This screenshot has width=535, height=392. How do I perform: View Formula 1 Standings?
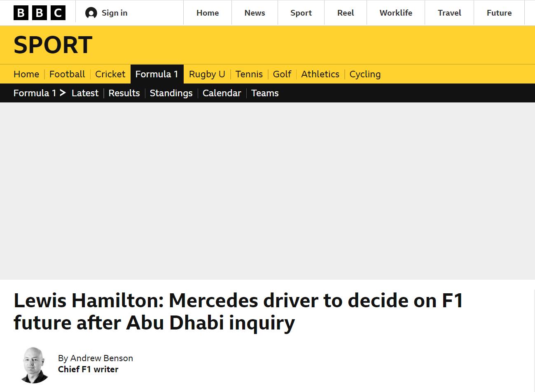(x=171, y=93)
